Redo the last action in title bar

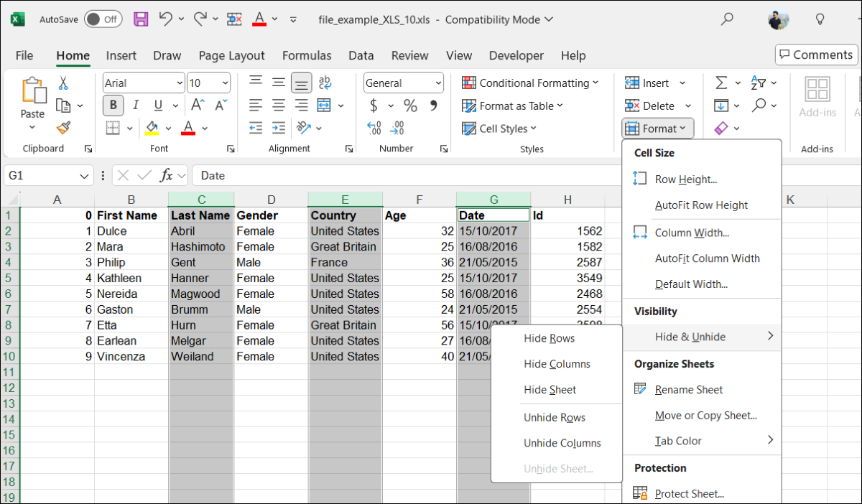point(200,19)
